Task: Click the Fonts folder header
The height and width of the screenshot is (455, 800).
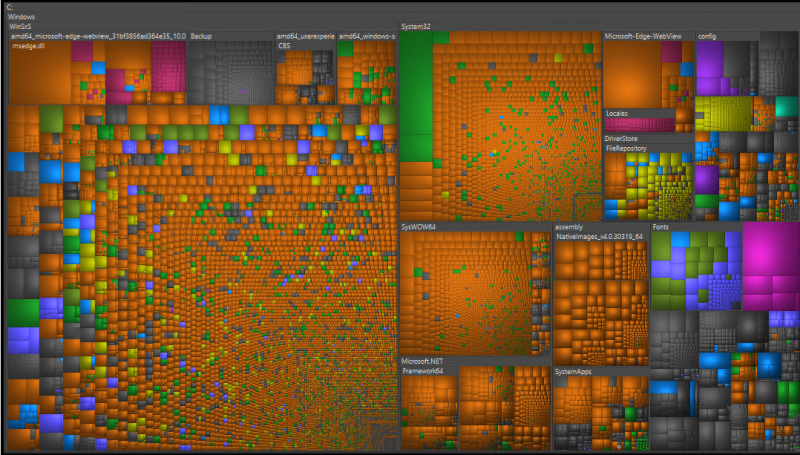Action: (661, 227)
